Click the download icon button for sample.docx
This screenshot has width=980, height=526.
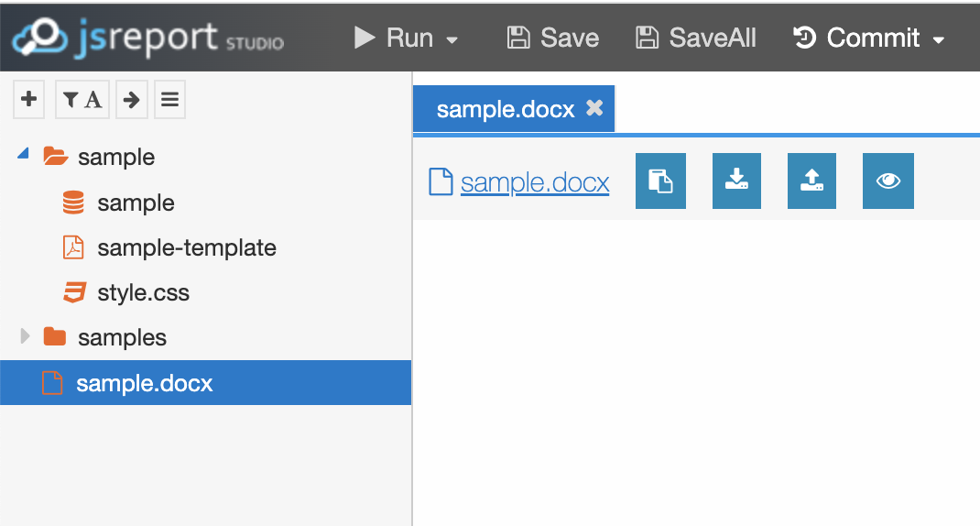coord(736,181)
